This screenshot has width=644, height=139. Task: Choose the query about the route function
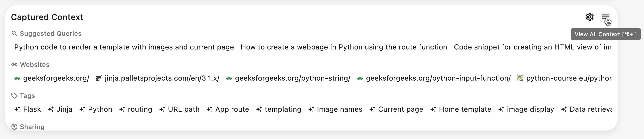coord(344,47)
